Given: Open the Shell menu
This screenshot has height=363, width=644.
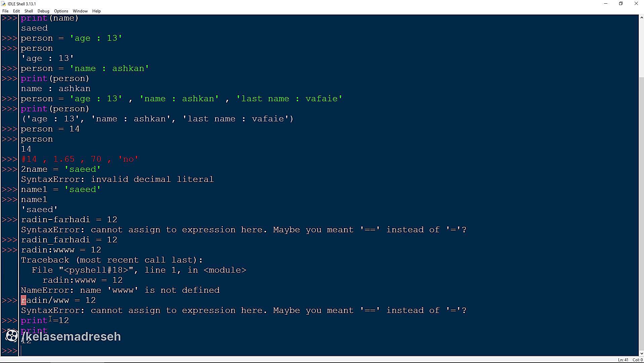Looking at the screenshot, I should [x=29, y=11].
